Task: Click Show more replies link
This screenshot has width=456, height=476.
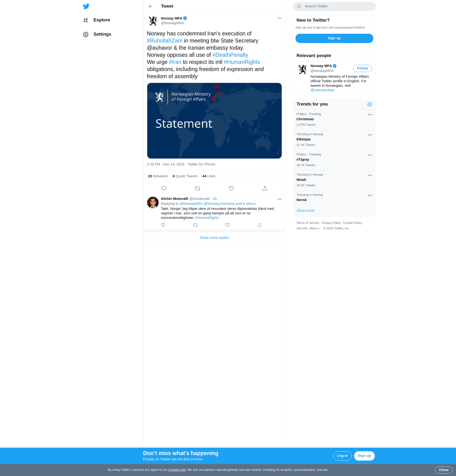Action: coord(214,237)
